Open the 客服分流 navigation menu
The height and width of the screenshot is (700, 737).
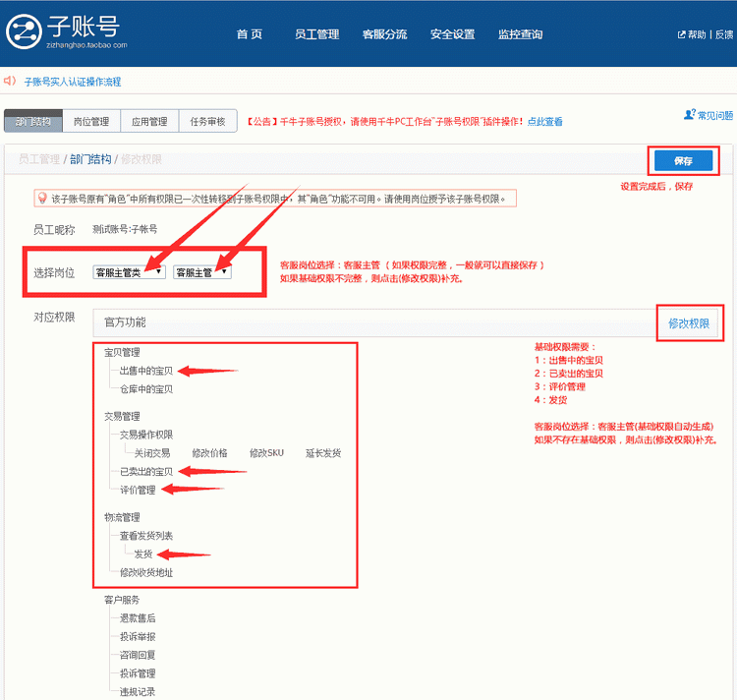coord(384,34)
